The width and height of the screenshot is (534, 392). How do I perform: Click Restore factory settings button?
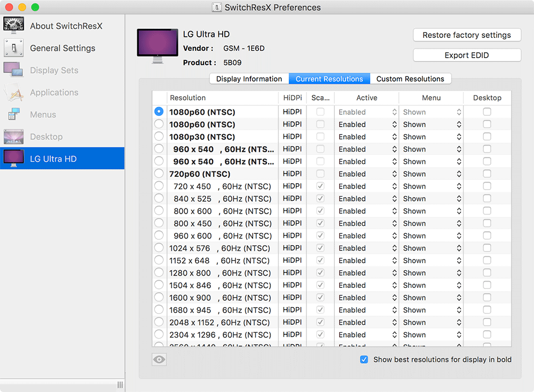(x=467, y=35)
